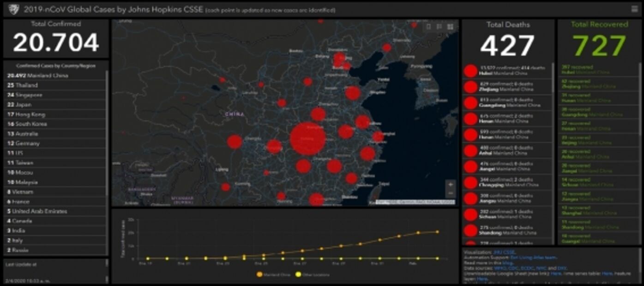
Task: Open the map bookmarks icon
Action: coord(428,26)
